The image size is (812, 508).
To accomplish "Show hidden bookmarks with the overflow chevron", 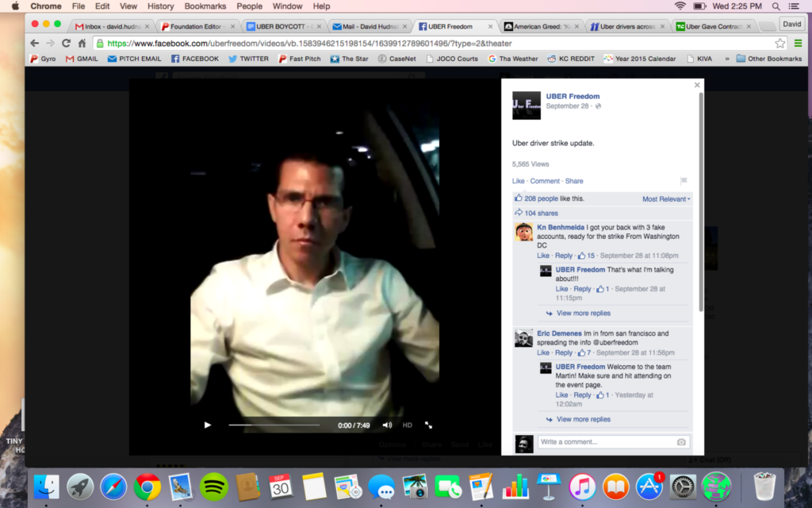I will (727, 59).
